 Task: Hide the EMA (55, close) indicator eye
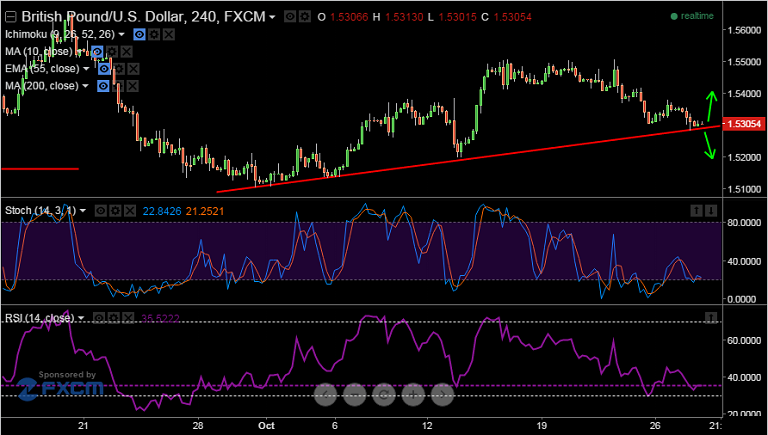pyautogui.click(x=104, y=69)
